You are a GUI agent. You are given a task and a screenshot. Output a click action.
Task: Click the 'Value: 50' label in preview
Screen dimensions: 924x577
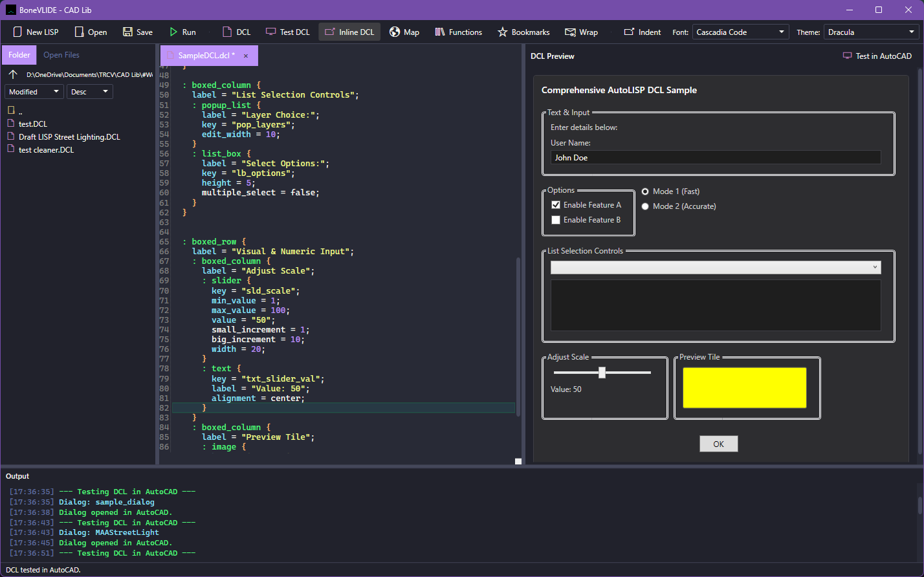point(566,389)
